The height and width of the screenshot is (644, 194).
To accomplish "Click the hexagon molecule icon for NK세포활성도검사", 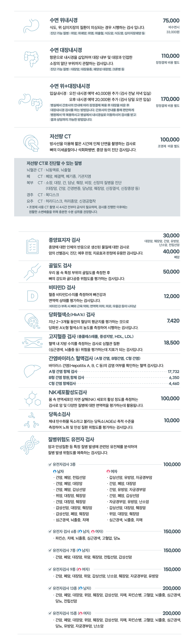I will pyautogui.click(x=32, y=399).
